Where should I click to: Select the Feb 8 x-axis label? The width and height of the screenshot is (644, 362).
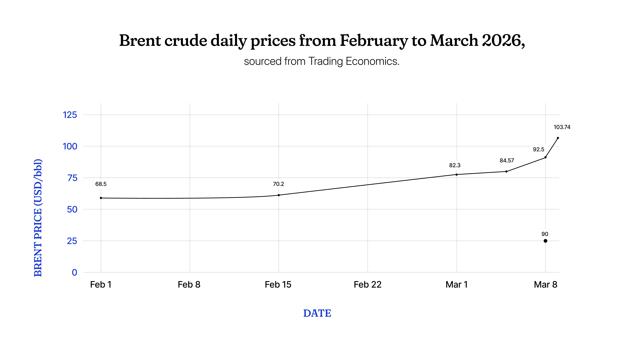pyautogui.click(x=189, y=284)
